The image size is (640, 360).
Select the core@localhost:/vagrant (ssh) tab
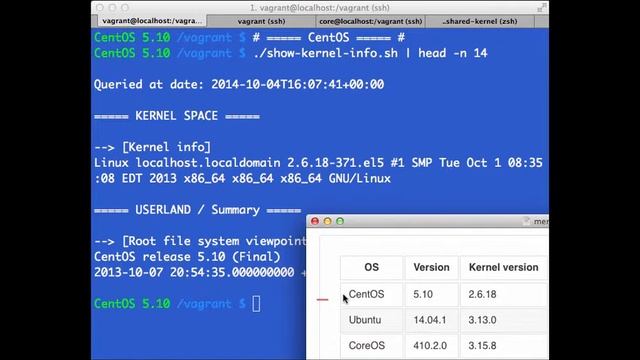(x=370, y=21)
